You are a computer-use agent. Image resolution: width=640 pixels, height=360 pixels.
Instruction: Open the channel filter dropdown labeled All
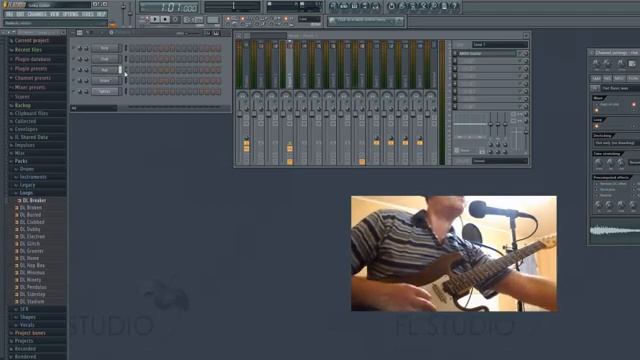[x=94, y=108]
